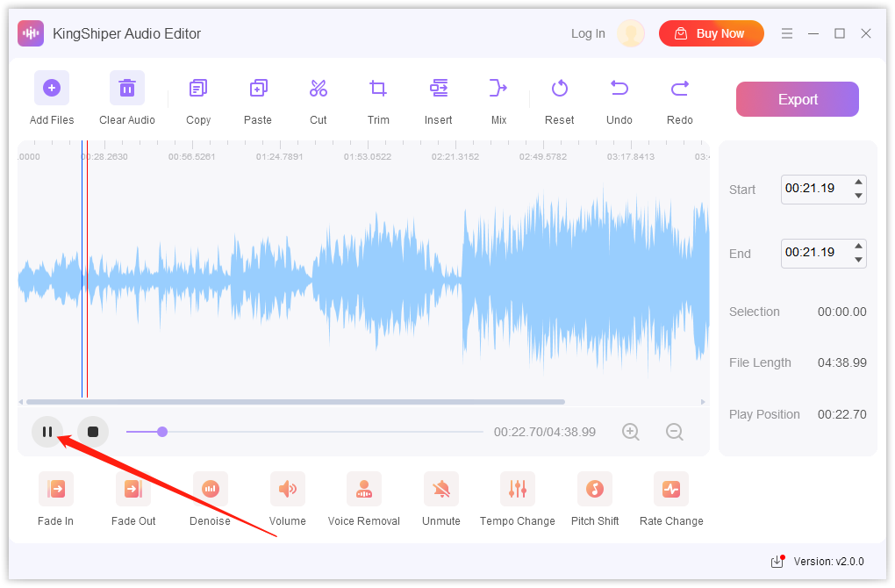The width and height of the screenshot is (895, 588).
Task: Click the Buy Now button
Action: tap(712, 33)
